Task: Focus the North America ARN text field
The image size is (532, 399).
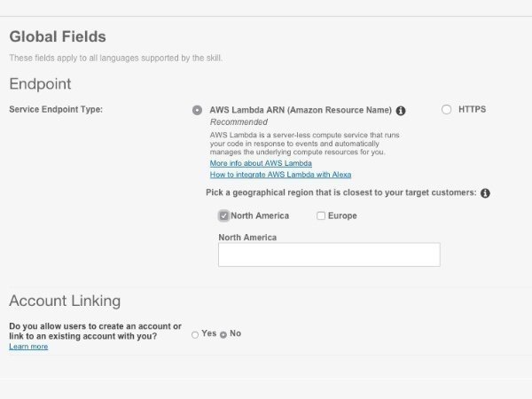Action: (x=329, y=254)
